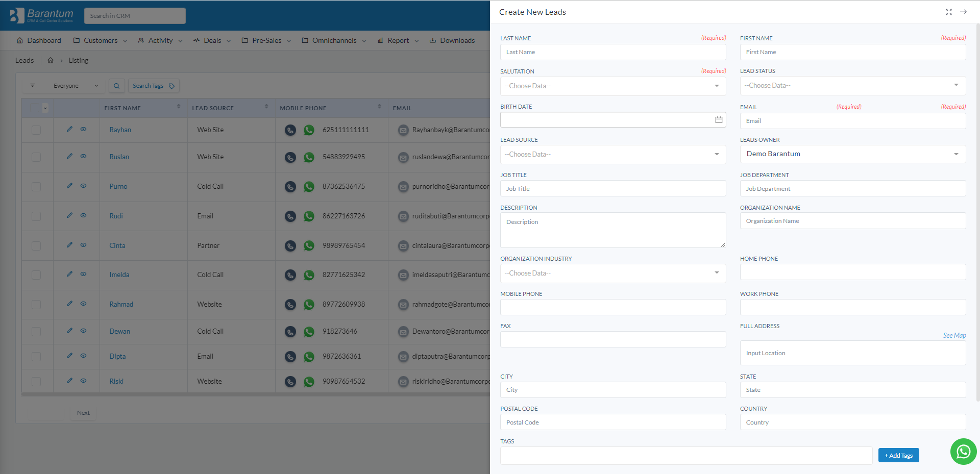Open the filter icon beside Everyone
980x474 pixels.
[33, 86]
